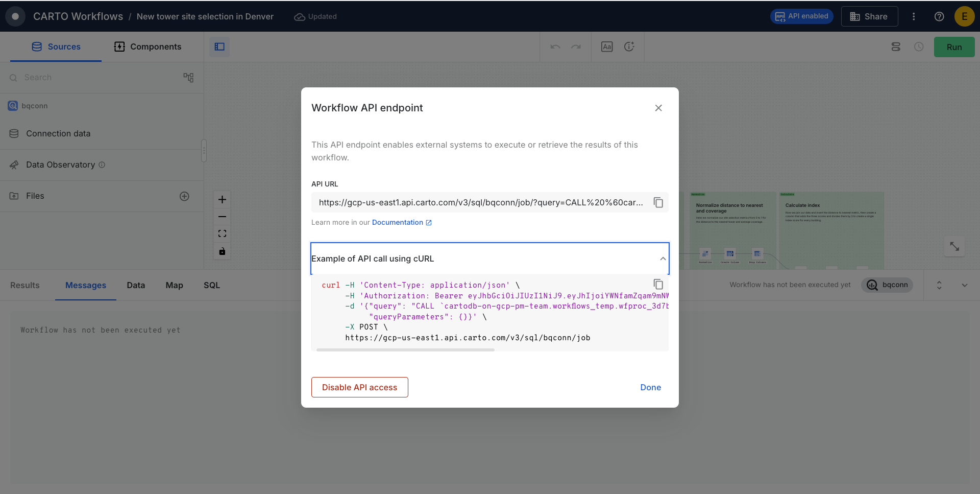Copy the API URL to clipboard

point(658,203)
